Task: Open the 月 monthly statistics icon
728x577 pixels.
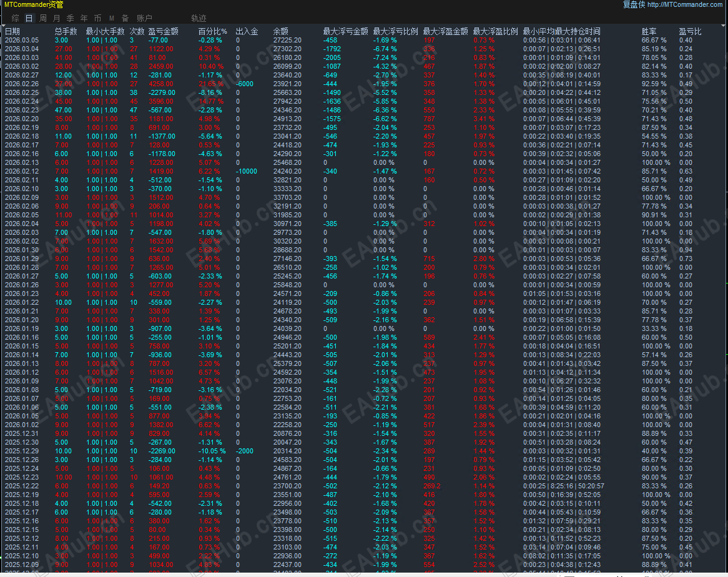Action: pos(56,17)
